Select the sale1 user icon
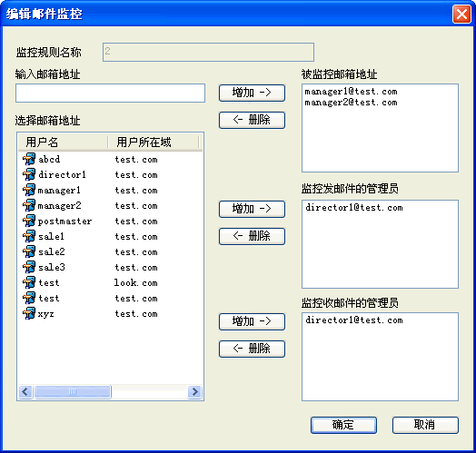 [x=29, y=237]
